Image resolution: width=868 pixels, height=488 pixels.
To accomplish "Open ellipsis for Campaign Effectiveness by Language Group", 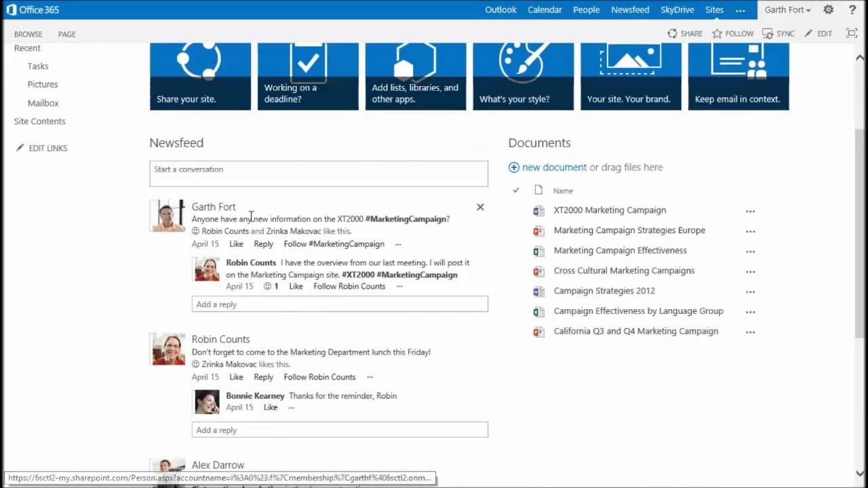I will click(750, 312).
